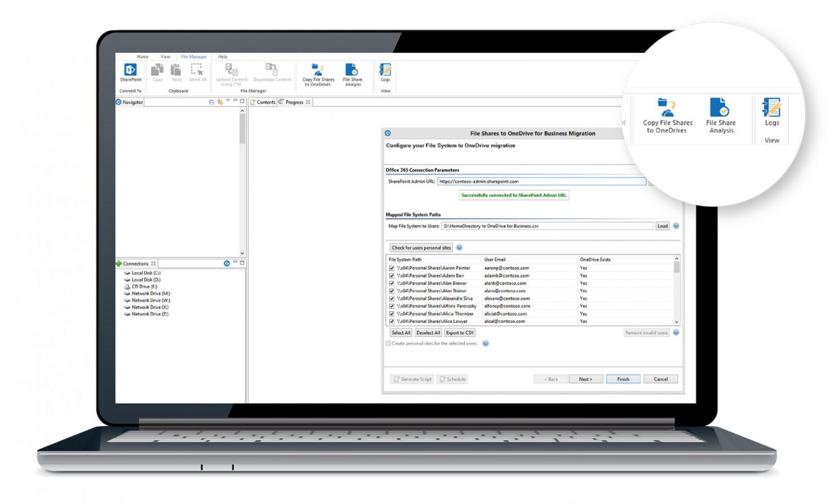Click the Generate Script button
Image resolution: width=828 pixels, height=504 pixels.
(x=412, y=379)
